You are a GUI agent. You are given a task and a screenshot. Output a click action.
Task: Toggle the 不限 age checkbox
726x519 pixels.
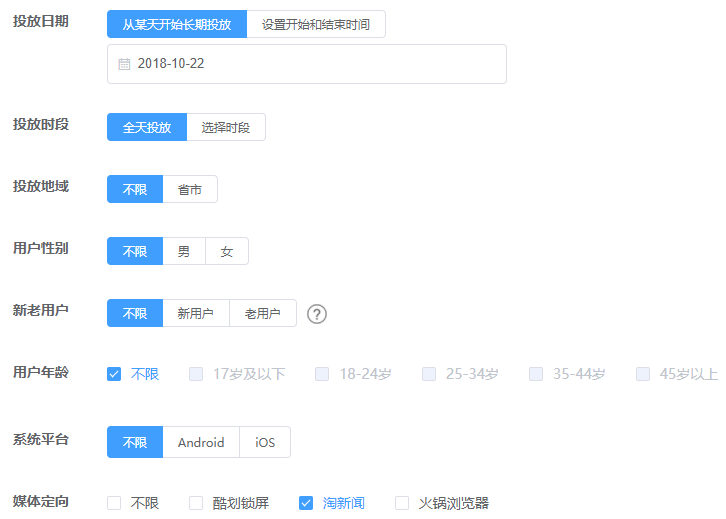[x=114, y=374]
